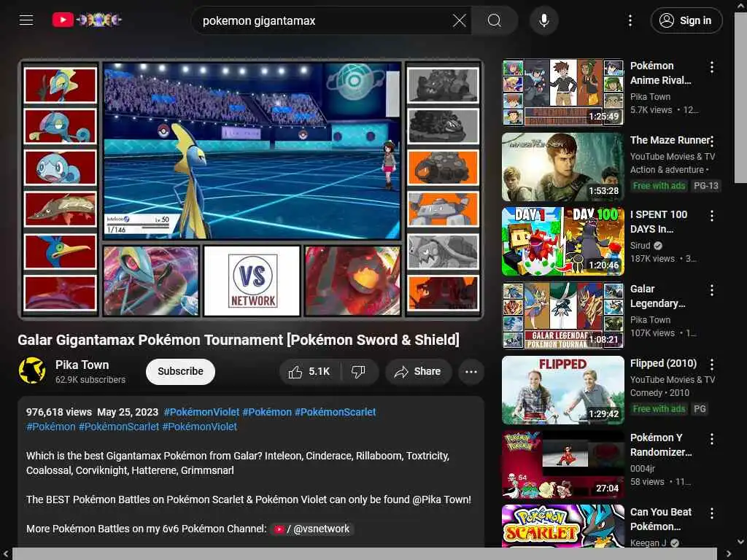Open the @vsnetwork channel link
This screenshot has height=560, width=747.
point(312,529)
